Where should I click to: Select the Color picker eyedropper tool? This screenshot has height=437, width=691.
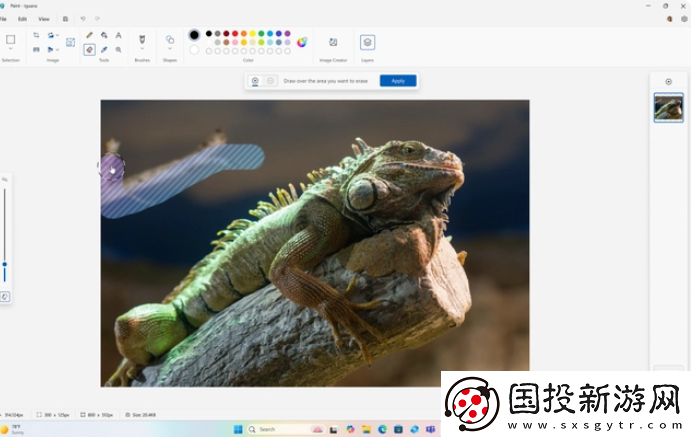click(x=104, y=50)
